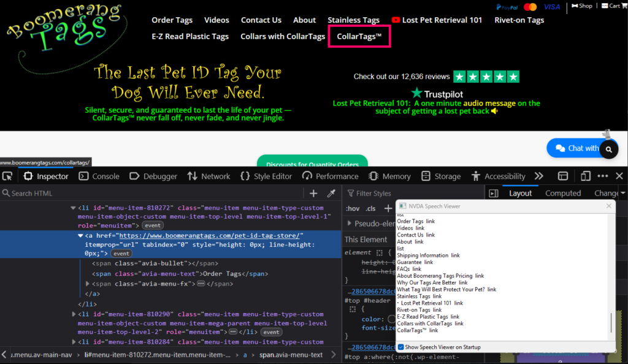Image resolution: width=628 pixels, height=364 pixels.
Task: Toggle the .cls class panel
Action: pyautogui.click(x=371, y=208)
